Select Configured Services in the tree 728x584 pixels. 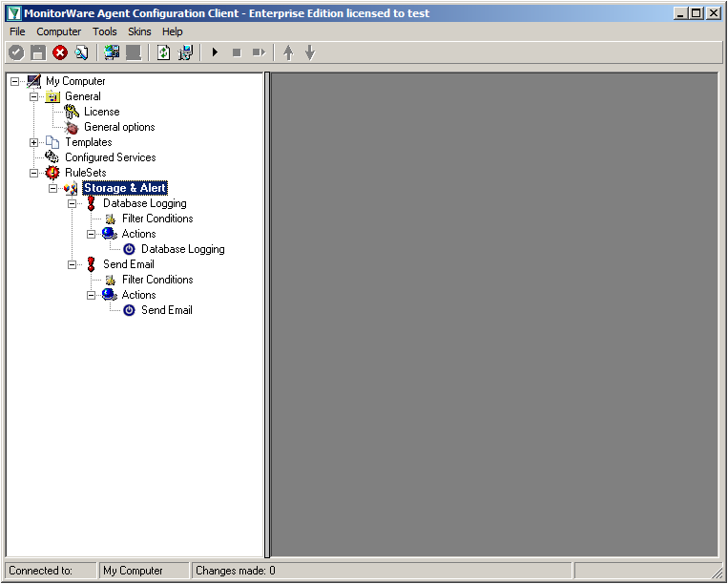click(110, 157)
